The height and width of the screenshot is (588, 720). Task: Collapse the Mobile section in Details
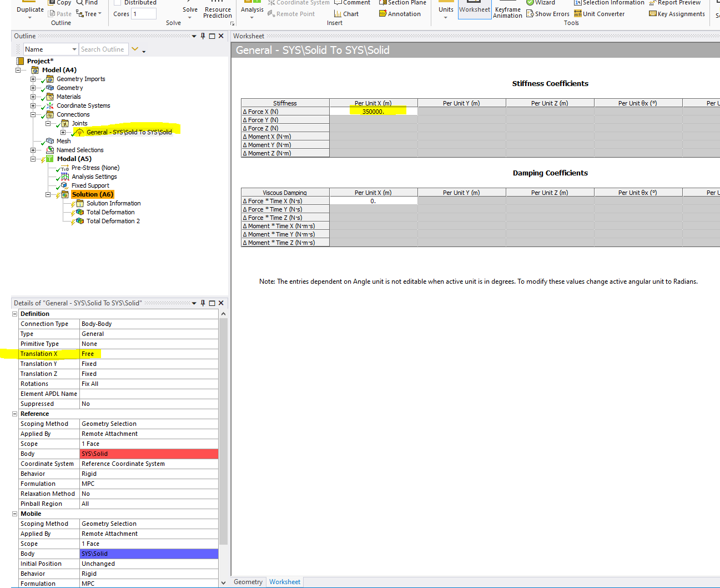(15, 514)
